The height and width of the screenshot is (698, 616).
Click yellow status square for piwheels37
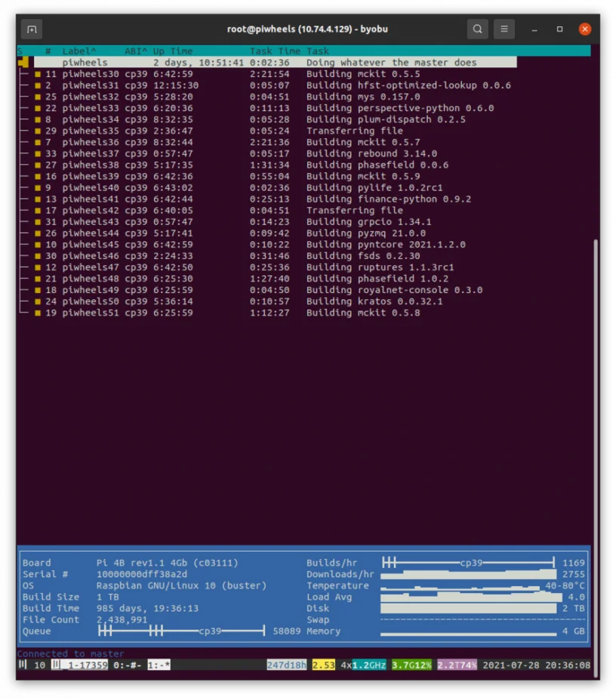38,154
